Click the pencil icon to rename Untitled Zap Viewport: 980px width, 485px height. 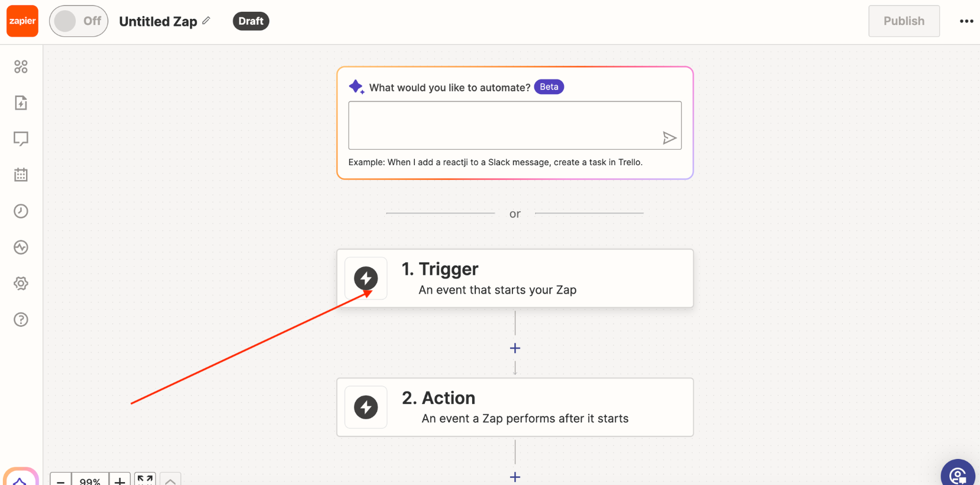point(206,21)
